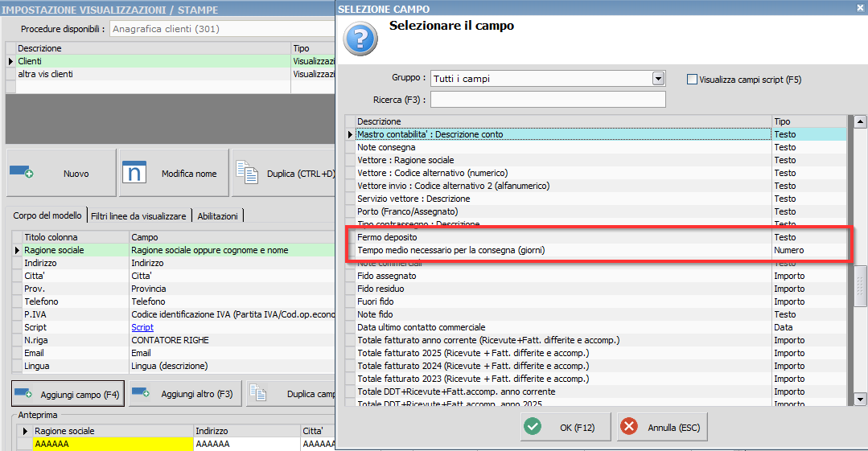Click in the Ricerca (F3) input field
Viewport: 868px width, 451px height.
[x=548, y=100]
